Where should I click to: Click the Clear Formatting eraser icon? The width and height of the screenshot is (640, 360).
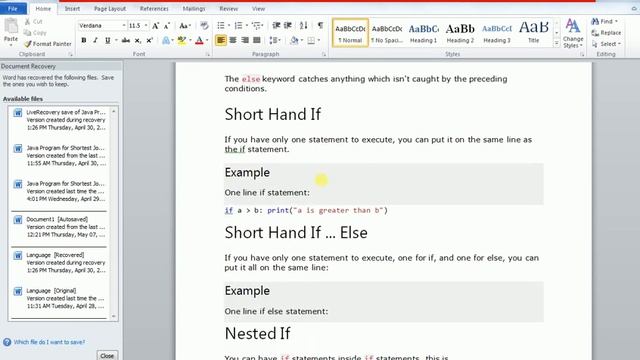point(204,26)
